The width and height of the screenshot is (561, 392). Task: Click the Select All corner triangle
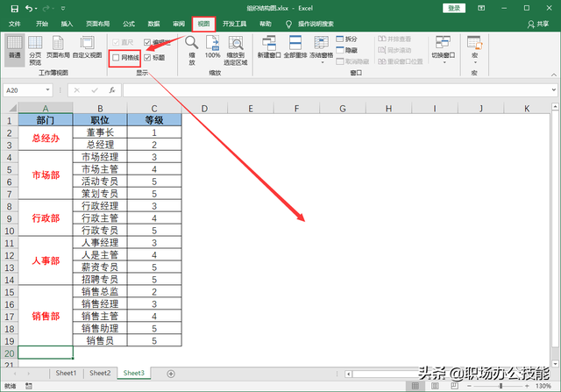point(11,108)
